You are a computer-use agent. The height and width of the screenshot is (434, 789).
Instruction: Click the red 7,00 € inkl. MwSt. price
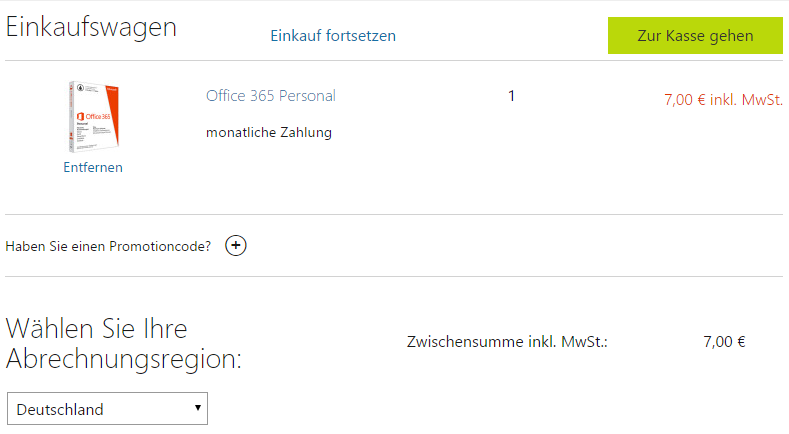(722, 100)
